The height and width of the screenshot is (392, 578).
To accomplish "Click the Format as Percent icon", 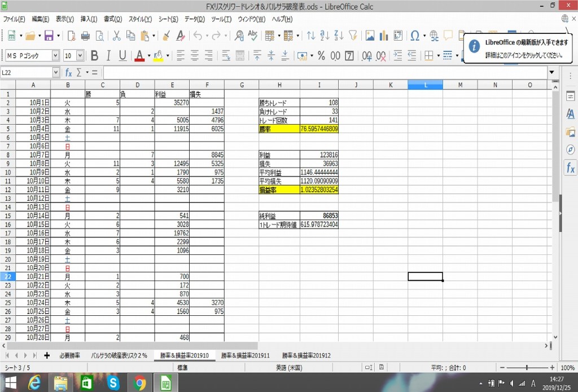I will [321, 55].
